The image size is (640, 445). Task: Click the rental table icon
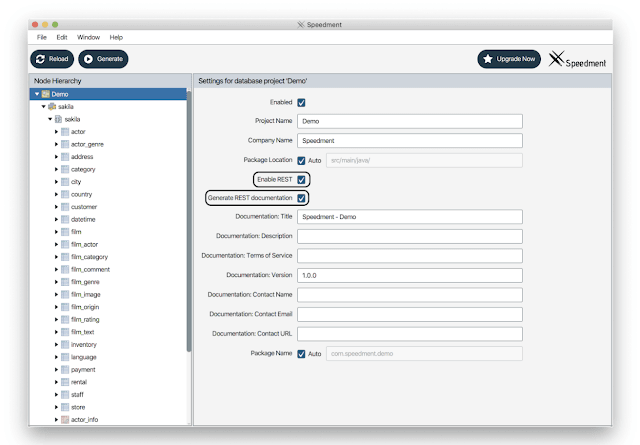pos(65,382)
